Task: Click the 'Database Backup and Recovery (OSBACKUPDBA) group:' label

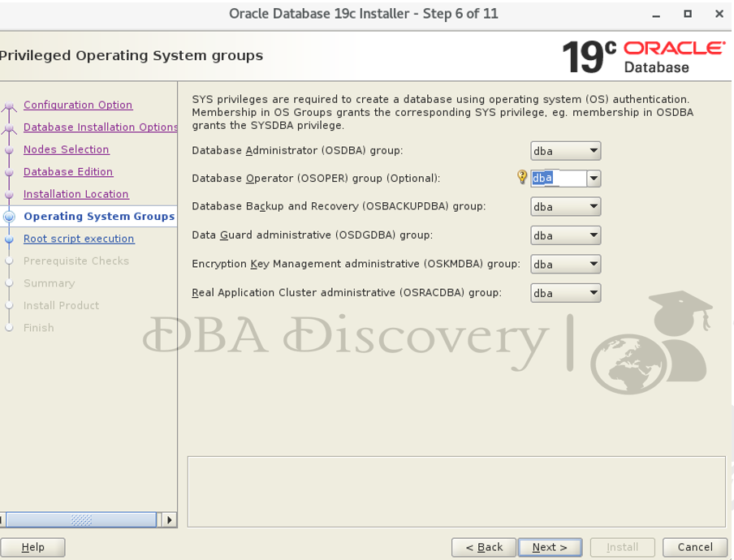Action: pyautogui.click(x=339, y=206)
